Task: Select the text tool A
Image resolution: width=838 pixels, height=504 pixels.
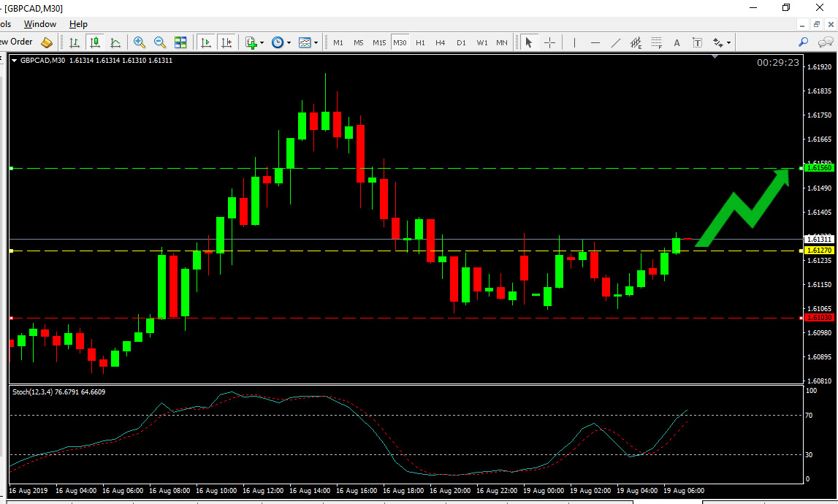Action: click(677, 42)
